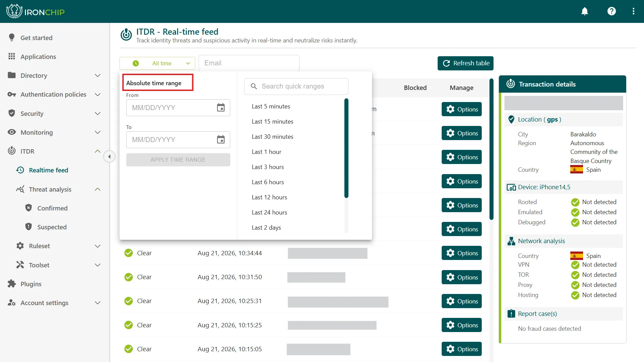This screenshot has height=362, width=644.
Task: Open Options for the 10:31:50 row
Action: coord(462,277)
